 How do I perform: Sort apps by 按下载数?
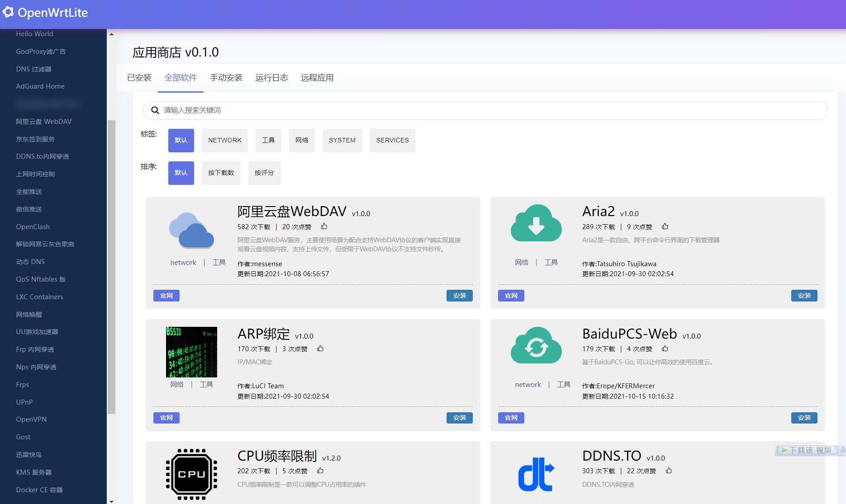[x=221, y=173]
